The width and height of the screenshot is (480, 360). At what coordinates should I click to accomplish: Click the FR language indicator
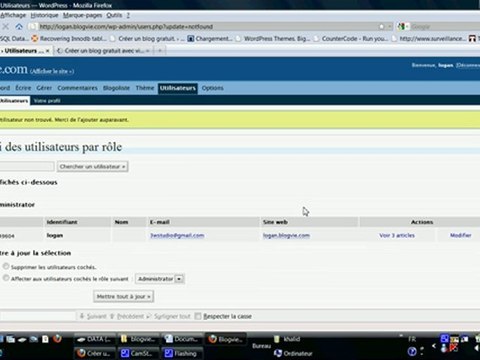pyautogui.click(x=412, y=339)
